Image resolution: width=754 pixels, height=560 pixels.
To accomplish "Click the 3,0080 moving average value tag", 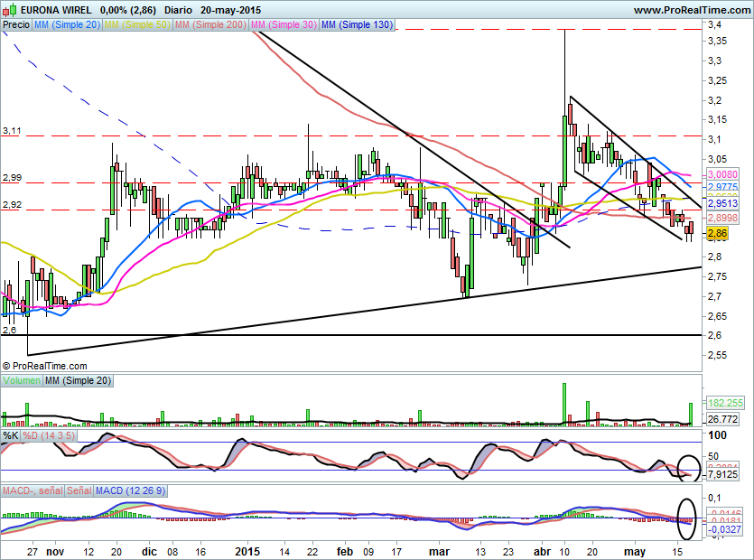I will [722, 174].
